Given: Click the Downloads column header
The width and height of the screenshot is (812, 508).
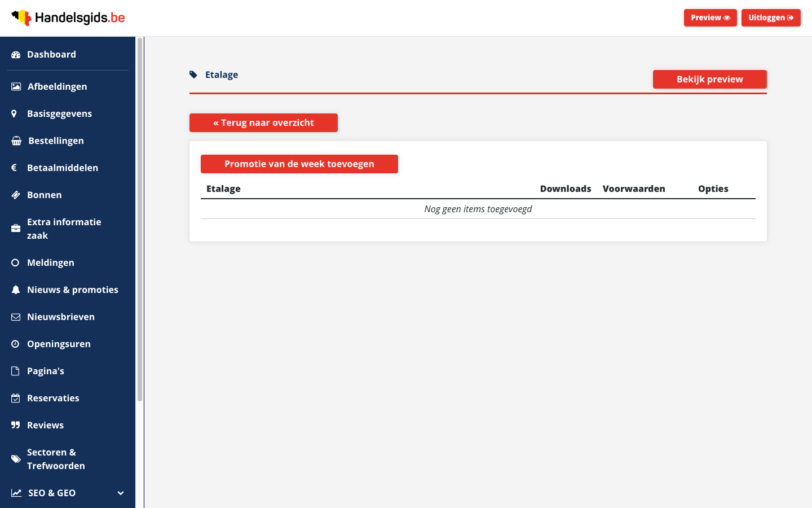Looking at the screenshot, I should tap(566, 189).
